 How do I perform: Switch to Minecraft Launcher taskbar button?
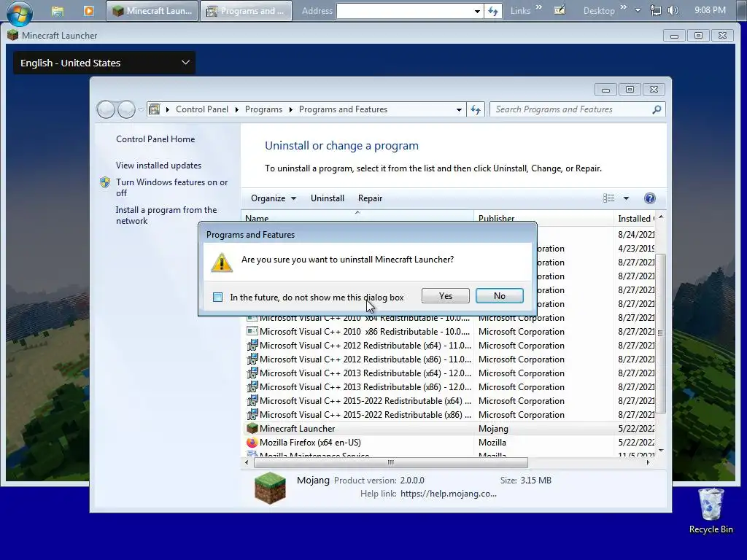pyautogui.click(x=152, y=11)
